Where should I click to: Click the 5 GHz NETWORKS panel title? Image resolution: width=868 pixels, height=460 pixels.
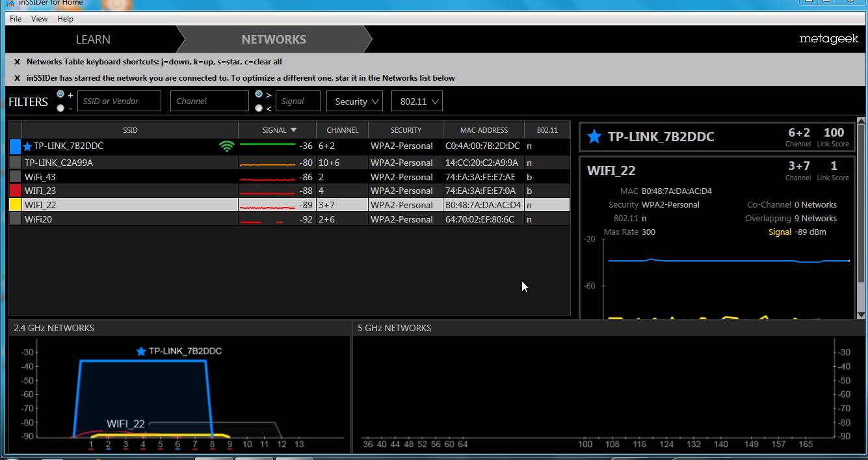point(395,328)
